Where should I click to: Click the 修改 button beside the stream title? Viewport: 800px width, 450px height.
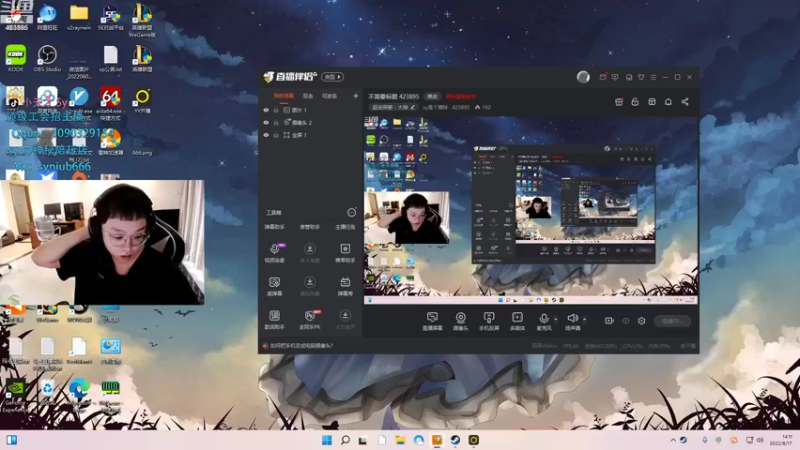[433, 96]
